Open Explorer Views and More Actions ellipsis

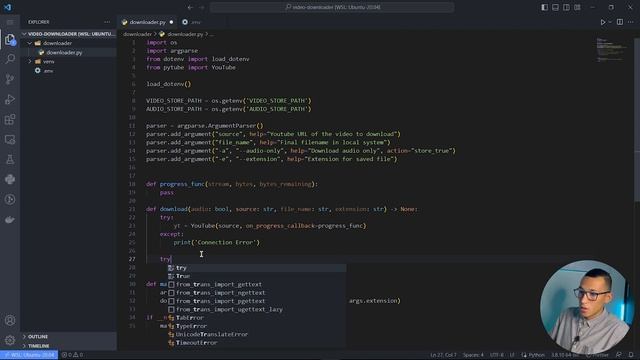(107, 22)
